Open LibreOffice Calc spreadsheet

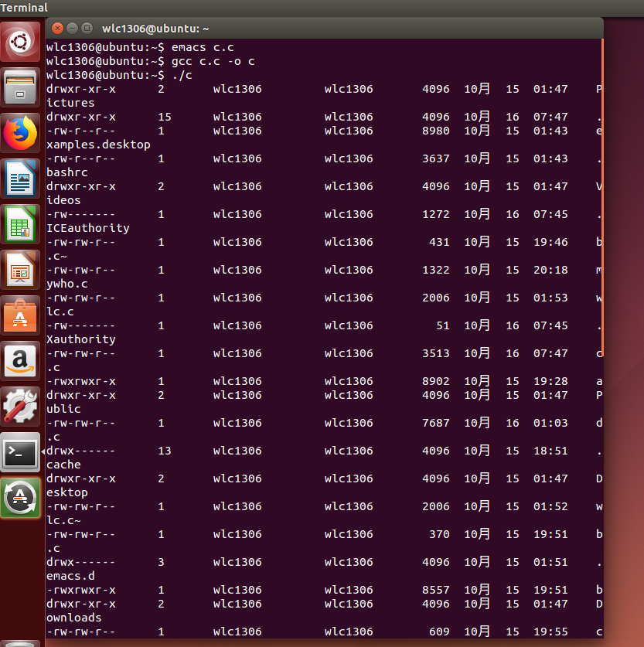pyautogui.click(x=20, y=224)
